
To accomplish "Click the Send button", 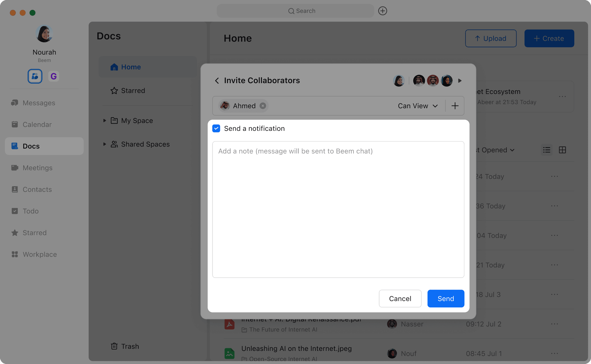I will point(445,298).
